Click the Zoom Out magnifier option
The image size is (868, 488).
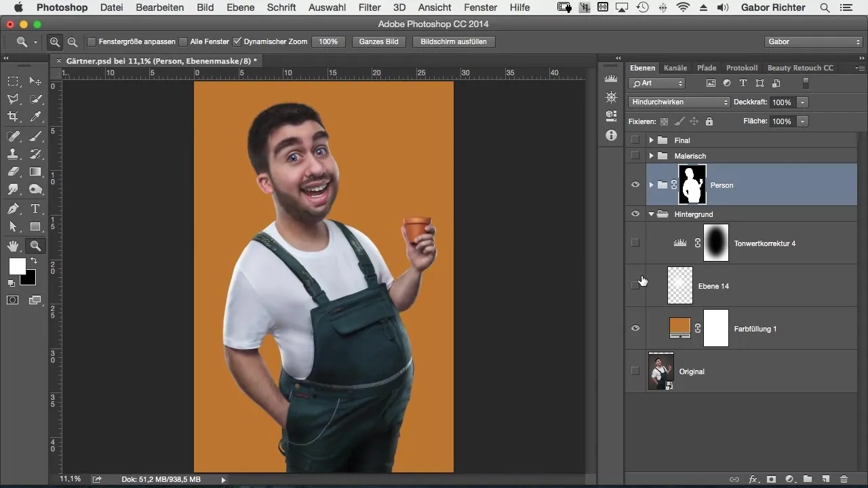tap(72, 41)
